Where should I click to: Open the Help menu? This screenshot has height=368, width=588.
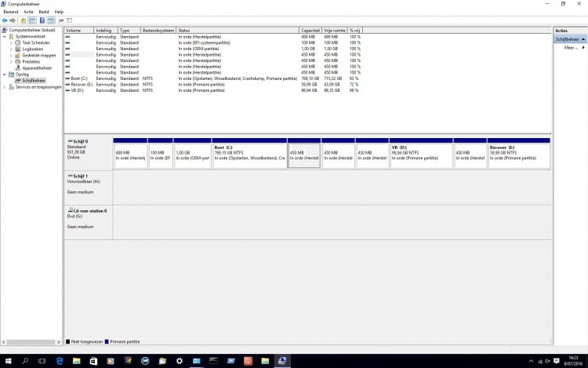tap(59, 12)
